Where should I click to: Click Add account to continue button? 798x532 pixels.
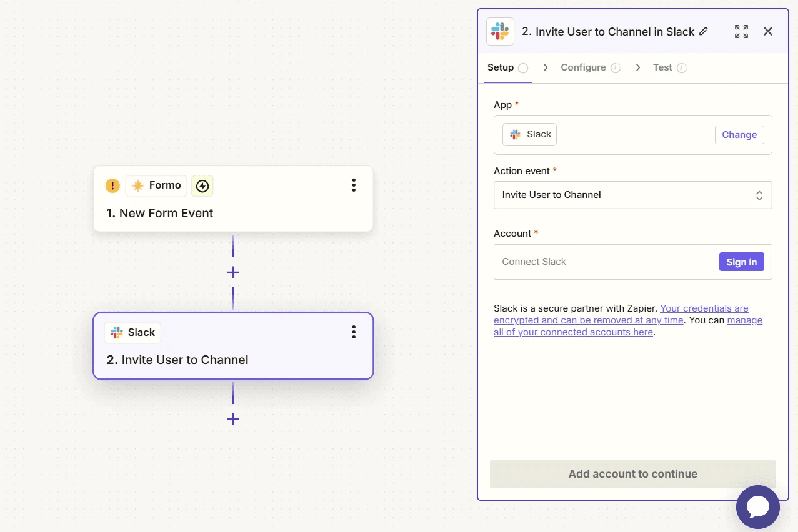pyautogui.click(x=632, y=474)
